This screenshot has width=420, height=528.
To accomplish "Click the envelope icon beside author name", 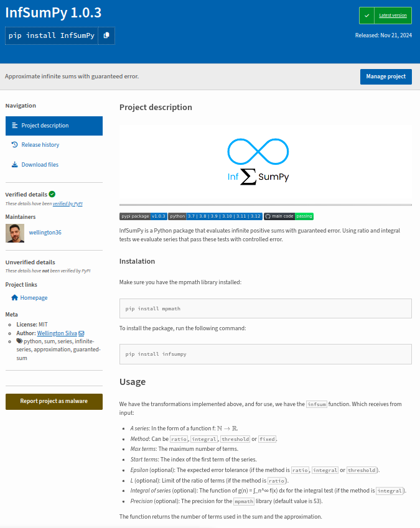I will [81, 333].
